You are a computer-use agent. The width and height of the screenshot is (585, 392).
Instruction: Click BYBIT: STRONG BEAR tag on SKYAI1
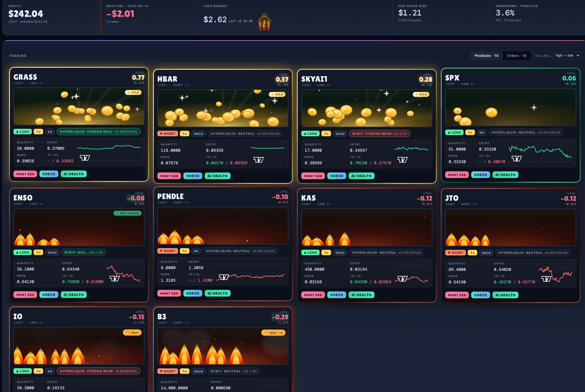379,134
